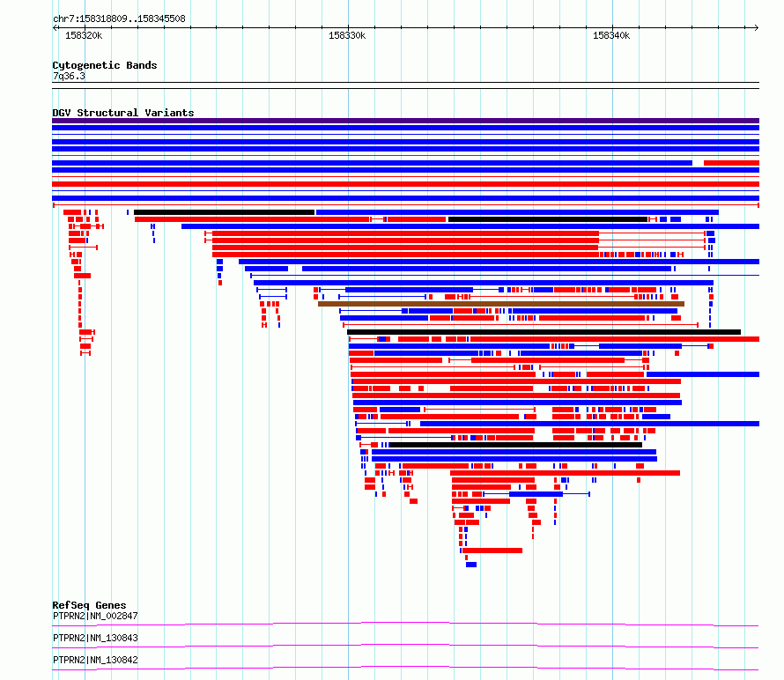Screen dimensions: 784x680
Task: Click the chr7:158318809..158345508 region label
Action: coord(119,18)
